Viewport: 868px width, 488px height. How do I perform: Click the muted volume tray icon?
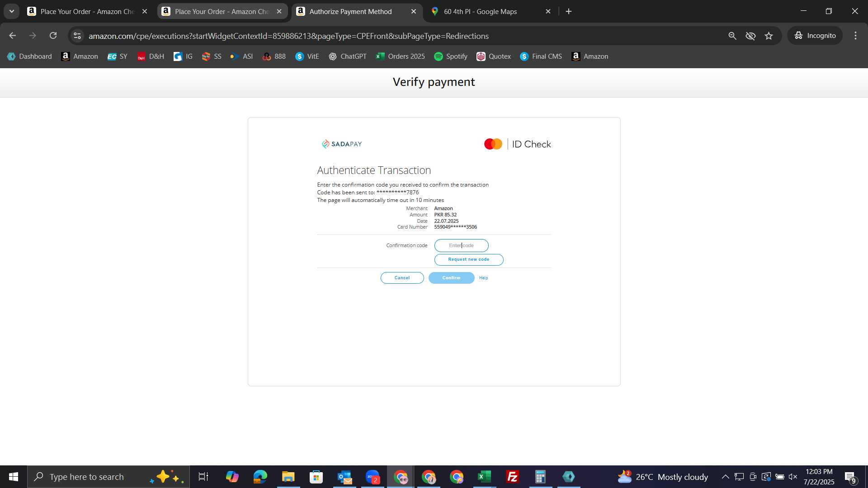point(793,477)
